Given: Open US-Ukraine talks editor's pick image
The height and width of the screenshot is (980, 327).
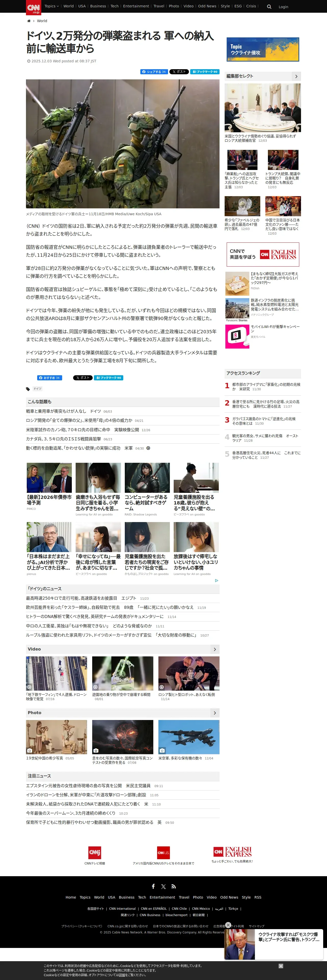Looking at the screenshot, I should pos(263,108).
